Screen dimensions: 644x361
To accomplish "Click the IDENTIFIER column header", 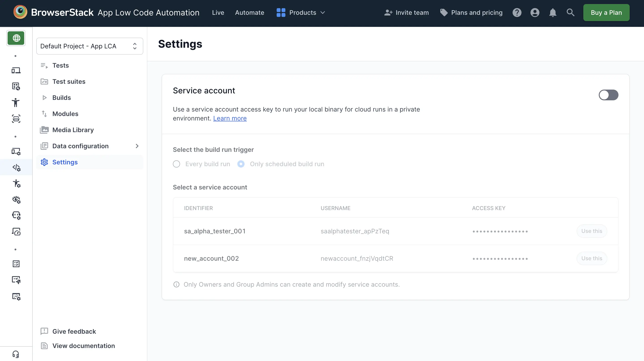I will point(198,208).
